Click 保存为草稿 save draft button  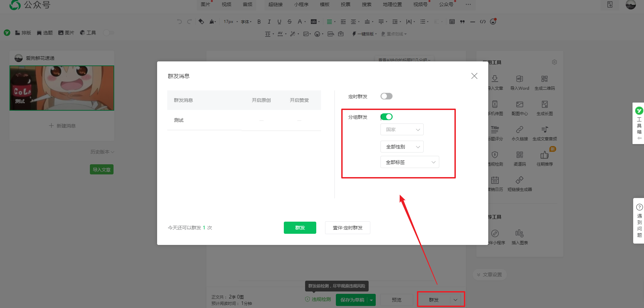coord(352,300)
